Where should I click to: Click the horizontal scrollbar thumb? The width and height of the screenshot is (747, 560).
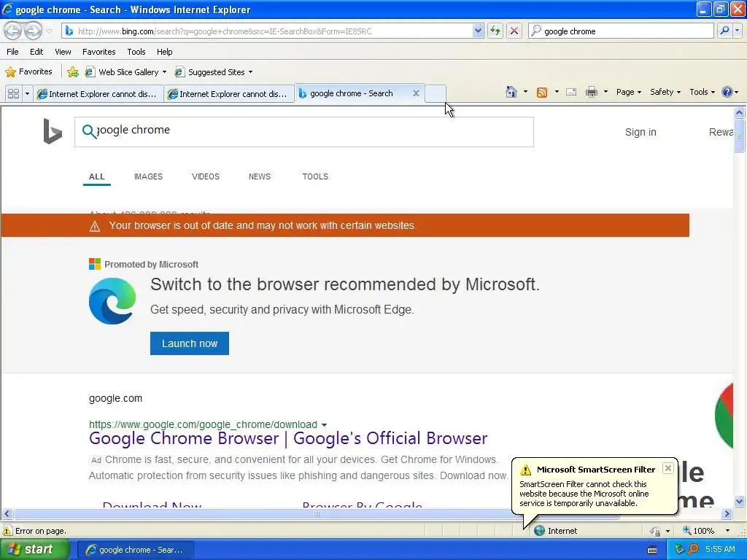317,514
